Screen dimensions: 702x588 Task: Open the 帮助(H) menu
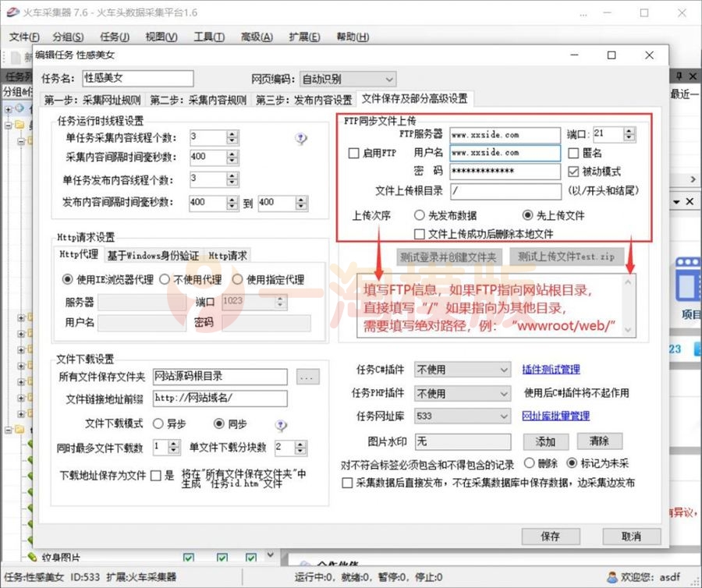353,37
